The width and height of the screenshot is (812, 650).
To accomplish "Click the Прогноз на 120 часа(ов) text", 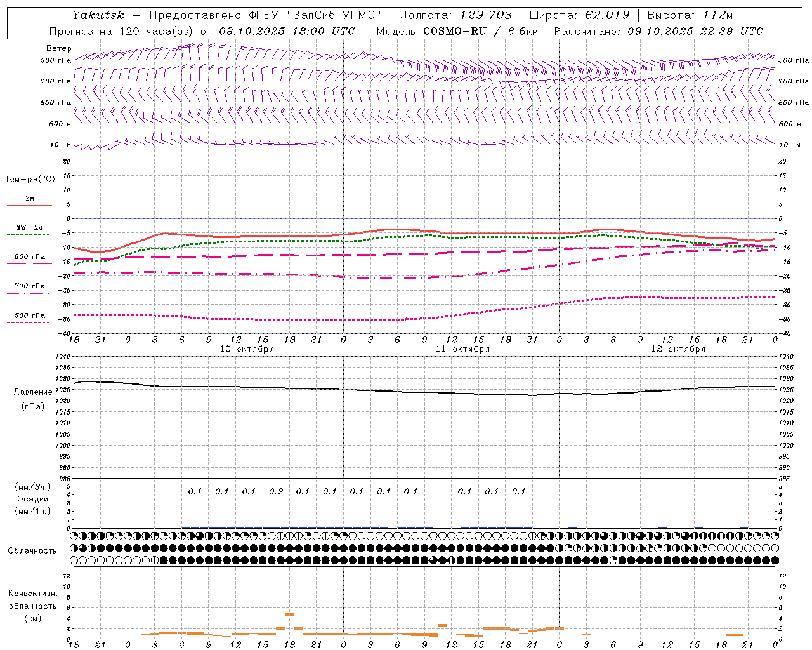I will 122,31.
